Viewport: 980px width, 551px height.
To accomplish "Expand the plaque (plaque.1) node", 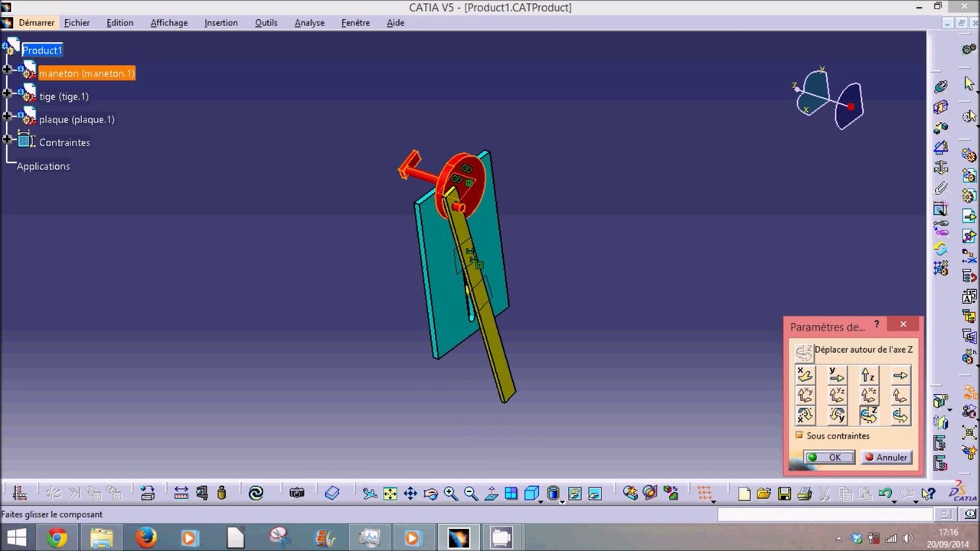I will click(x=7, y=116).
